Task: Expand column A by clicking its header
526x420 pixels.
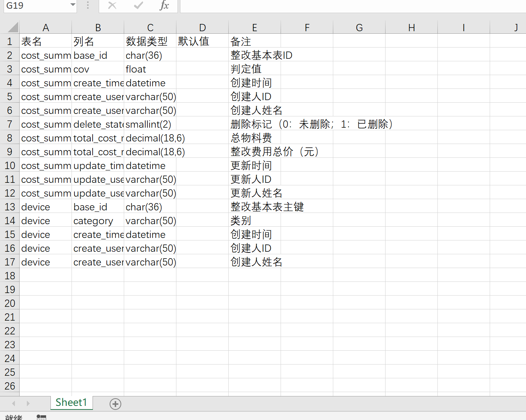Action: coord(46,27)
